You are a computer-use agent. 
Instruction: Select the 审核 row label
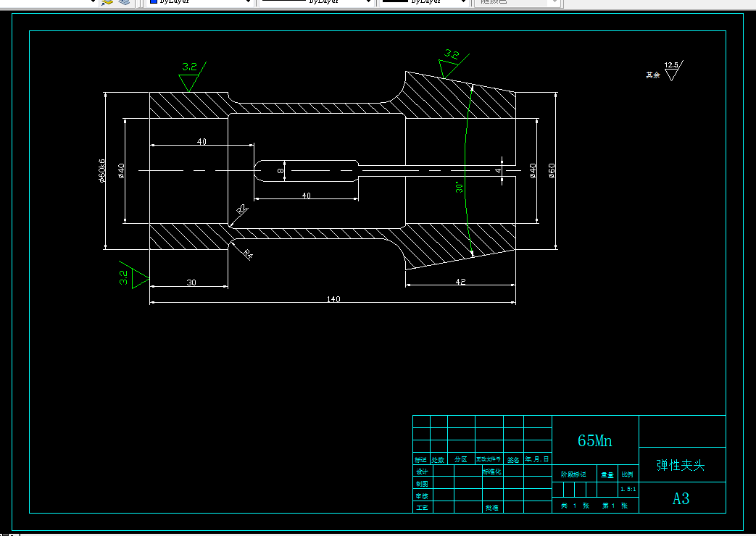coord(422,495)
